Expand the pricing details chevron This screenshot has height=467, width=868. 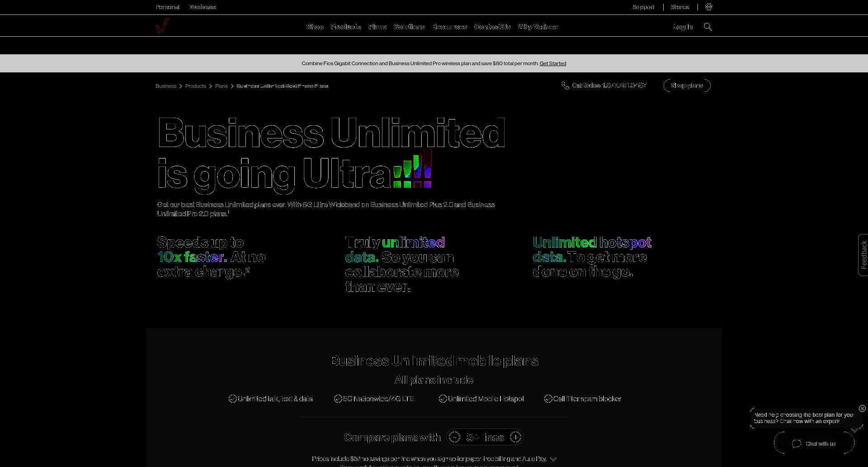(x=553, y=459)
